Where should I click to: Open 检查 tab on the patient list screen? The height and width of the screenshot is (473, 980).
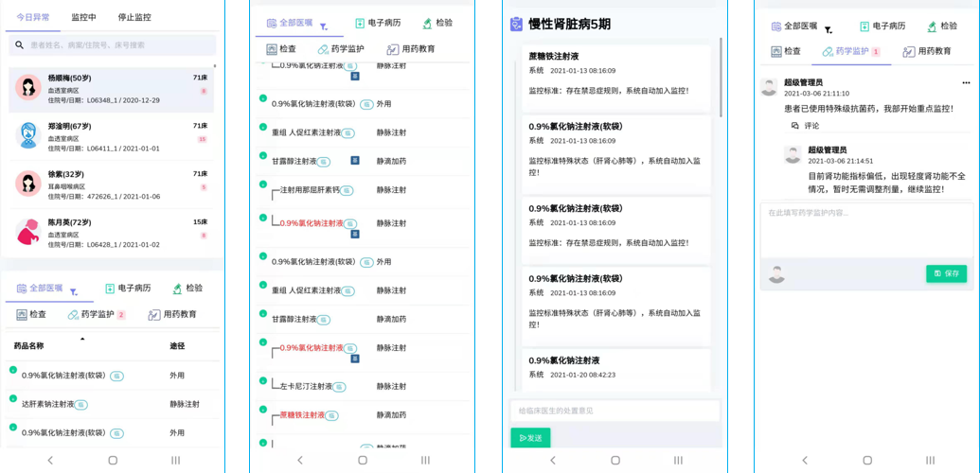(x=31, y=314)
